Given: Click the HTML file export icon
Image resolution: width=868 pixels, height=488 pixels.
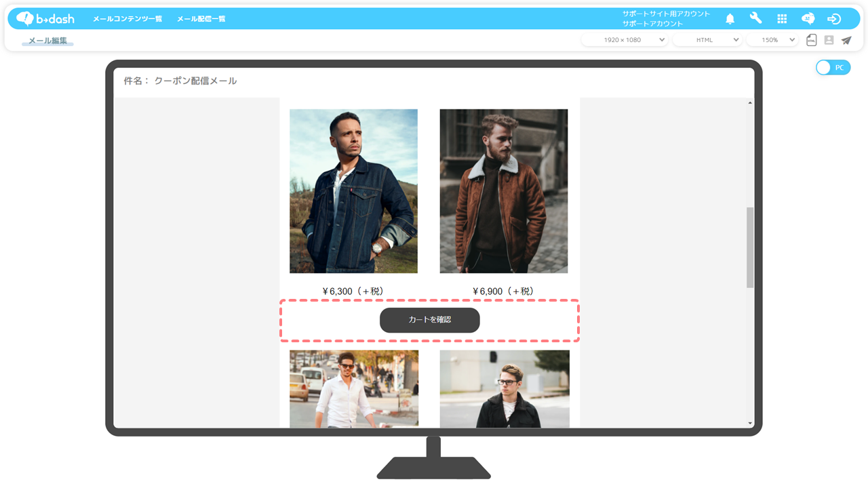Looking at the screenshot, I should tap(811, 40).
